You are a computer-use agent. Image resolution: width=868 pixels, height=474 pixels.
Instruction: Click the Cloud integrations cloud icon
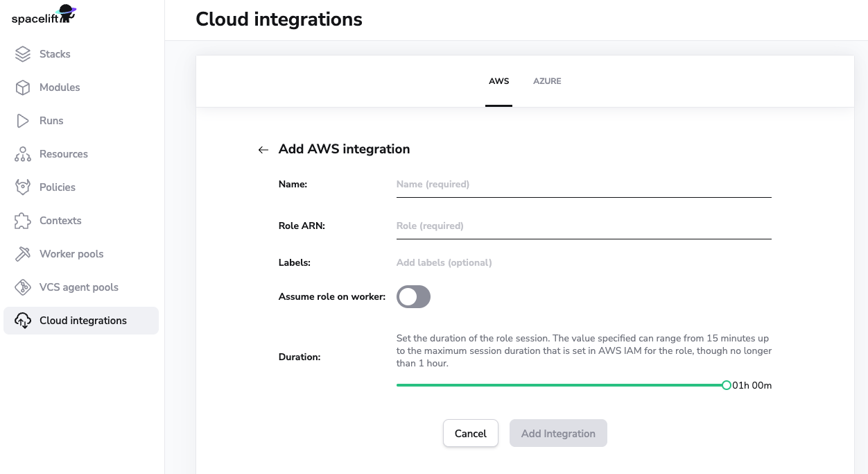23,321
